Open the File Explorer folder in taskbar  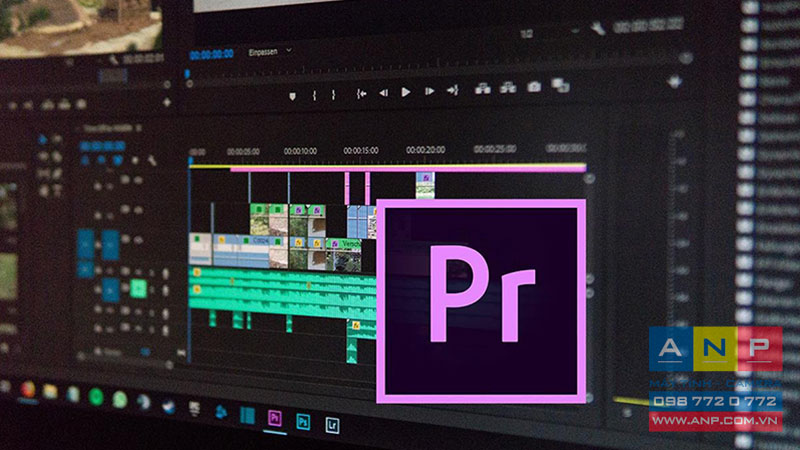(50, 392)
